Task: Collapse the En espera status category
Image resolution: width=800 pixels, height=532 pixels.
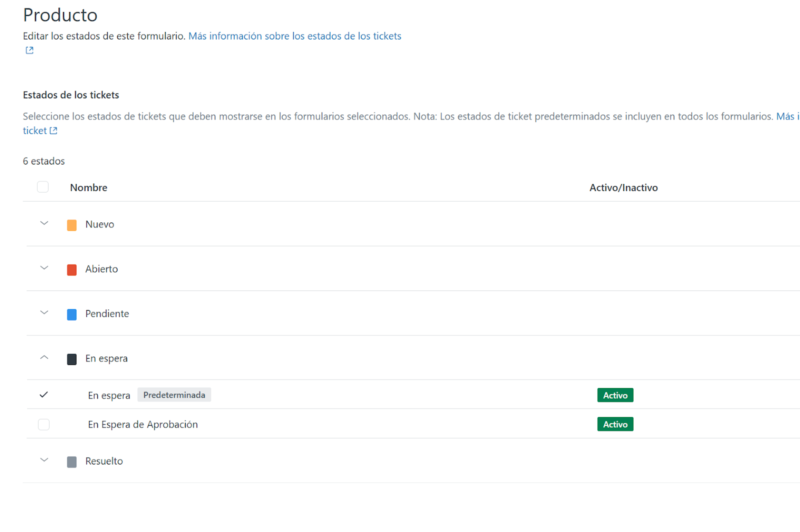Action: (44, 357)
